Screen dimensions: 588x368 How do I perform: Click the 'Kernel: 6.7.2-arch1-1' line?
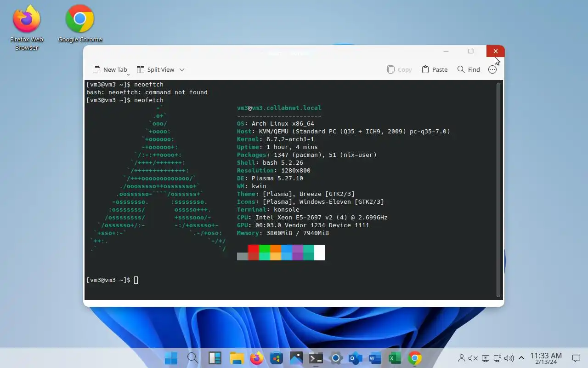(x=276, y=139)
